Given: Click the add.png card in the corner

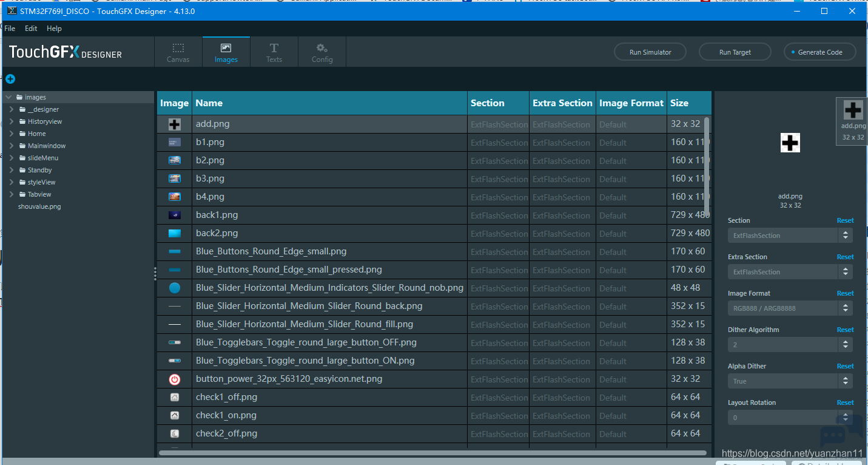Looking at the screenshot, I should [x=853, y=120].
